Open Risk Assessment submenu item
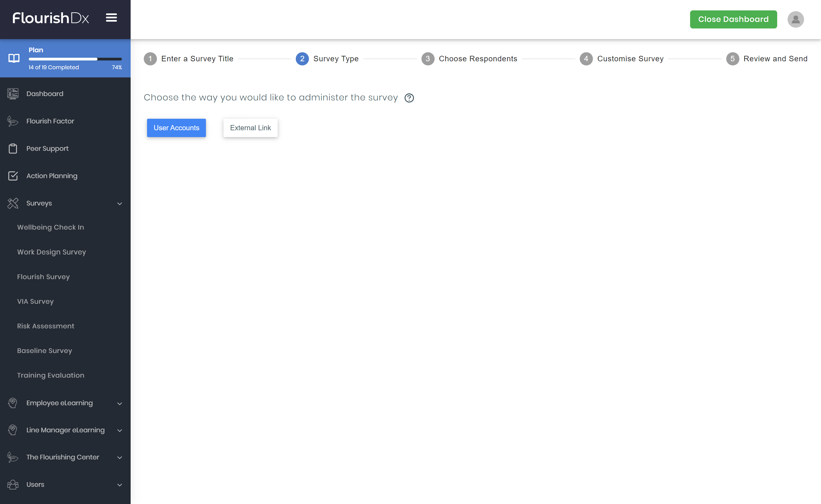 [46, 326]
